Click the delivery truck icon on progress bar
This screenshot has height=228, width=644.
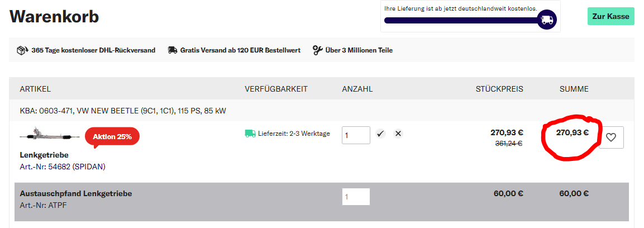pyautogui.click(x=547, y=20)
